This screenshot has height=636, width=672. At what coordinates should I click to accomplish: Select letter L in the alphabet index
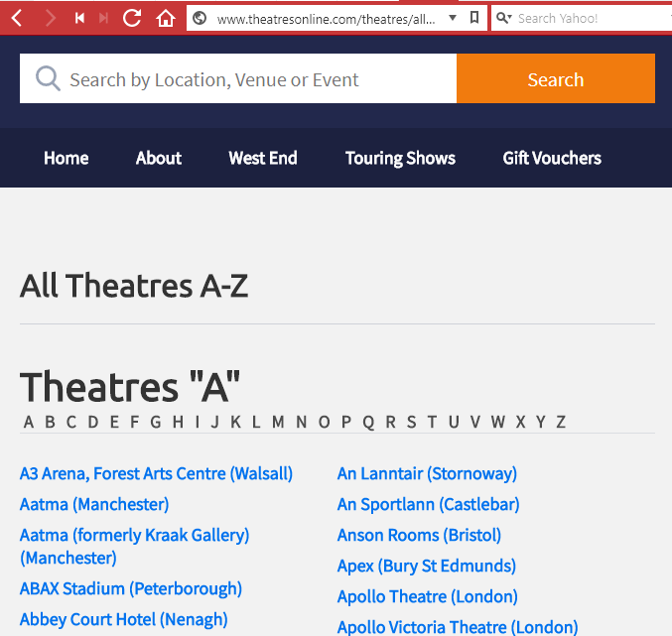coord(256,422)
